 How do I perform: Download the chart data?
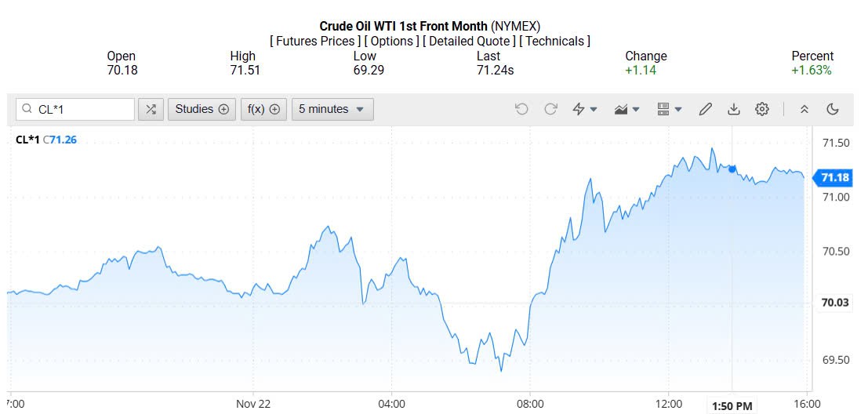coord(734,110)
